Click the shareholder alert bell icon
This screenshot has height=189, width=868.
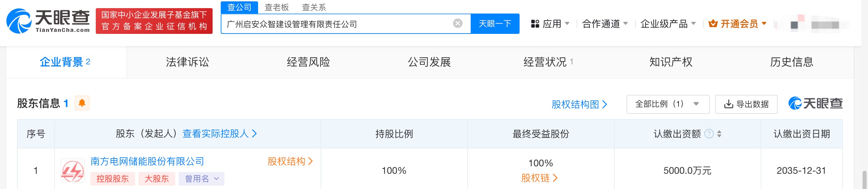click(x=82, y=103)
